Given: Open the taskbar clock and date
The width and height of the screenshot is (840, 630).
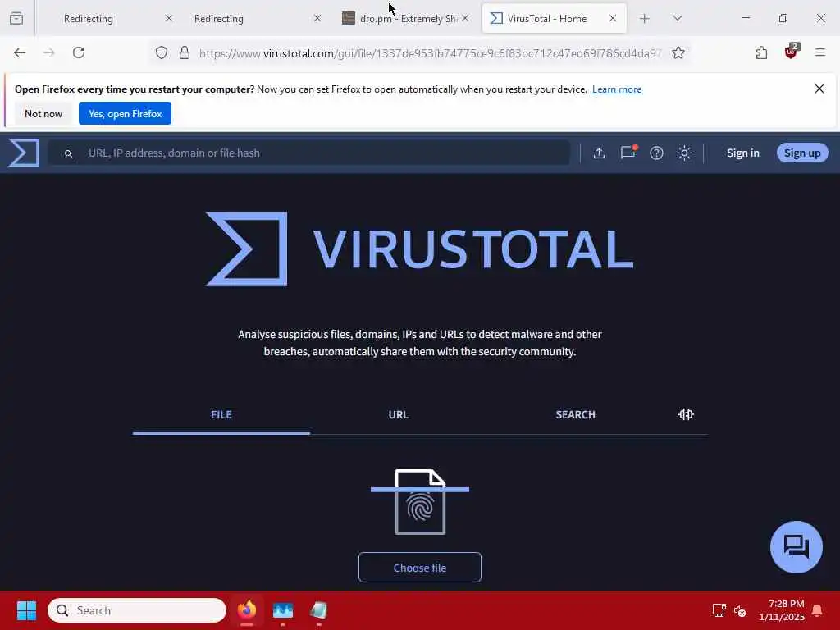Looking at the screenshot, I should pyautogui.click(x=782, y=610).
